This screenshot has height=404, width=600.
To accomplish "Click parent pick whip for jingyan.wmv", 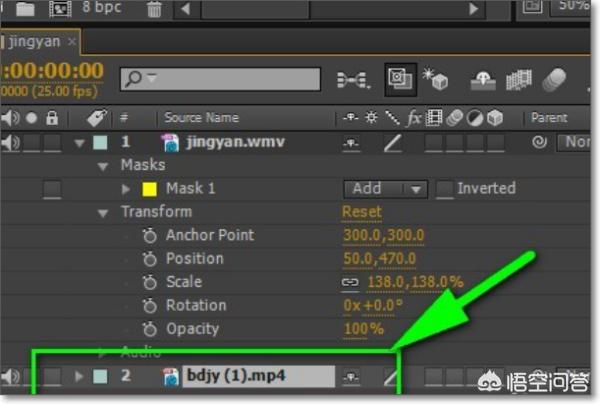I will pyautogui.click(x=540, y=142).
